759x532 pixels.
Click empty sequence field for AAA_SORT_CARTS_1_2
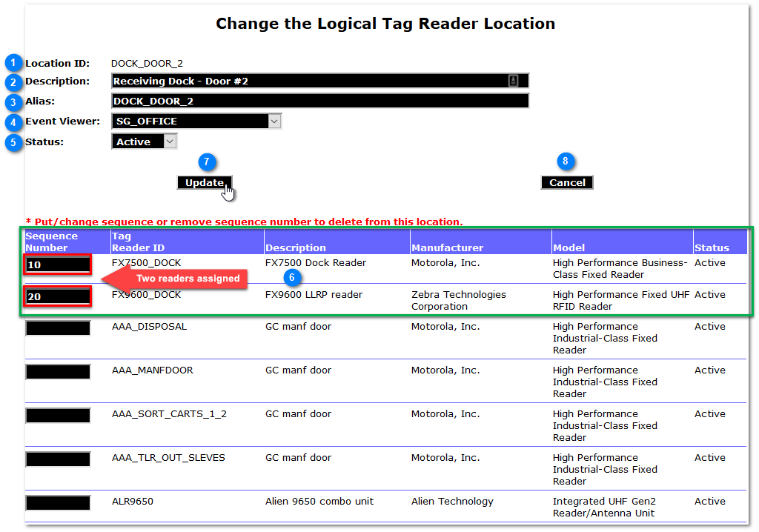coord(58,416)
